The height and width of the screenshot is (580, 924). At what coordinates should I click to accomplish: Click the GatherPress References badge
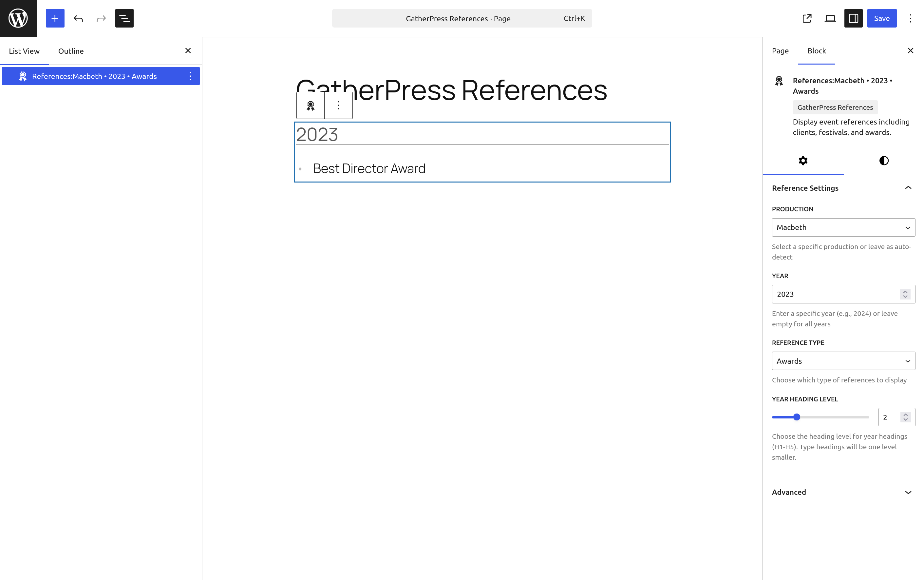pyautogui.click(x=835, y=107)
